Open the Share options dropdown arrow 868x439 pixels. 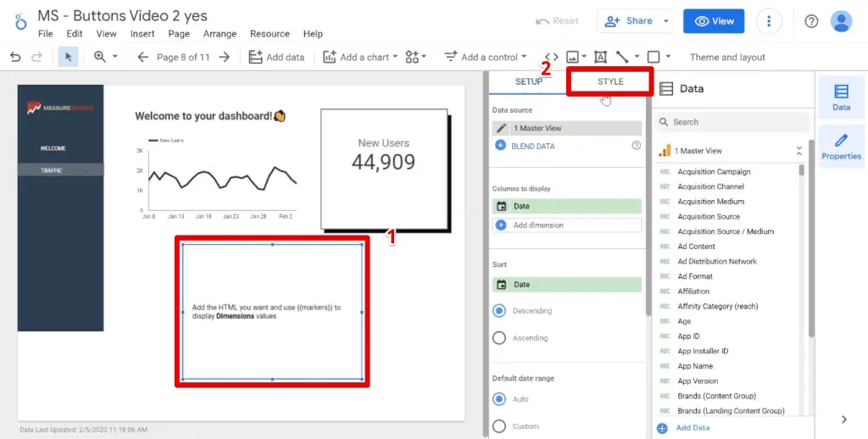pos(666,21)
